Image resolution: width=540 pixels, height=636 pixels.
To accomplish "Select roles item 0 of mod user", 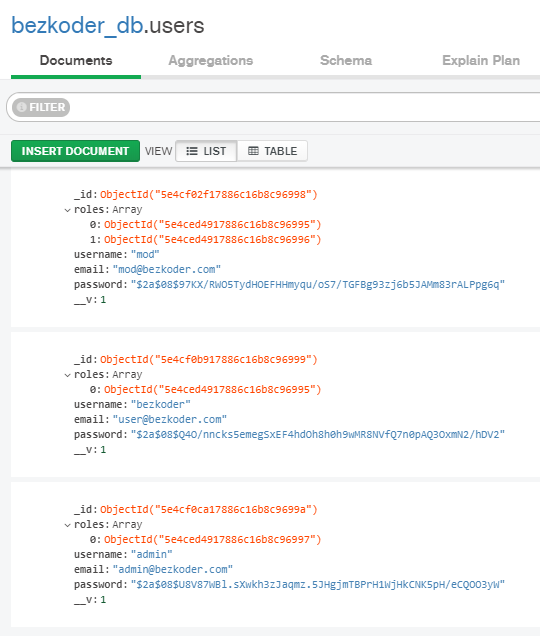I will 213,225.
